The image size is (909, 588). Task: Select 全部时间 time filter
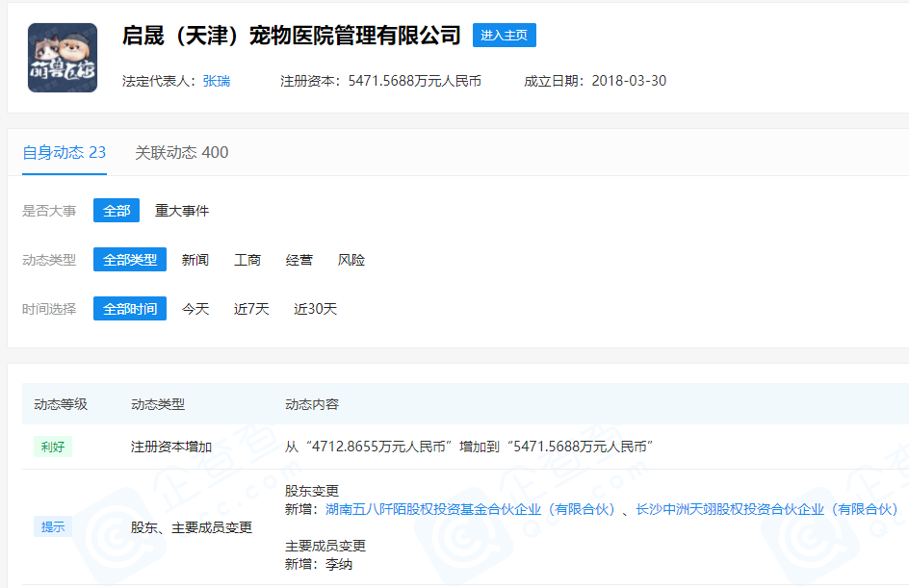(x=130, y=309)
